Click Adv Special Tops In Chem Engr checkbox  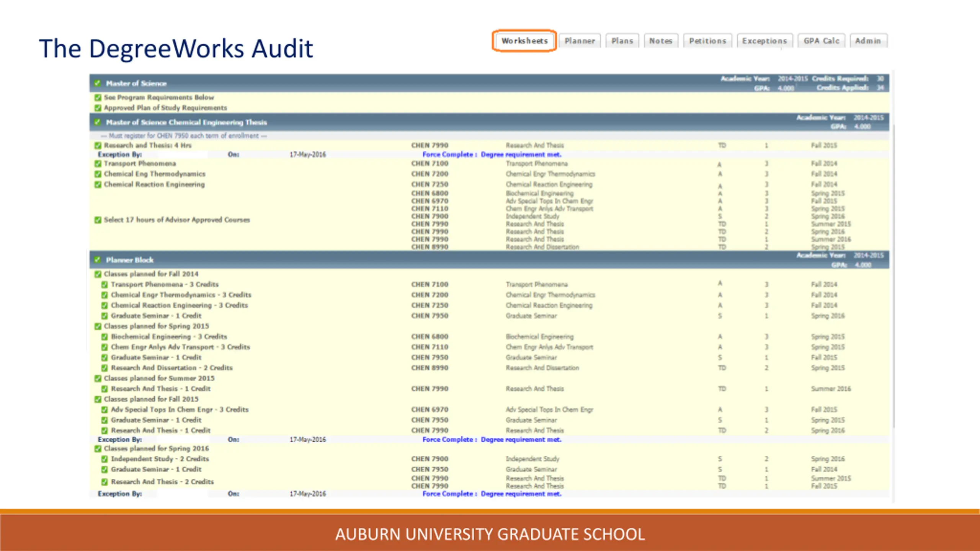pyautogui.click(x=105, y=410)
